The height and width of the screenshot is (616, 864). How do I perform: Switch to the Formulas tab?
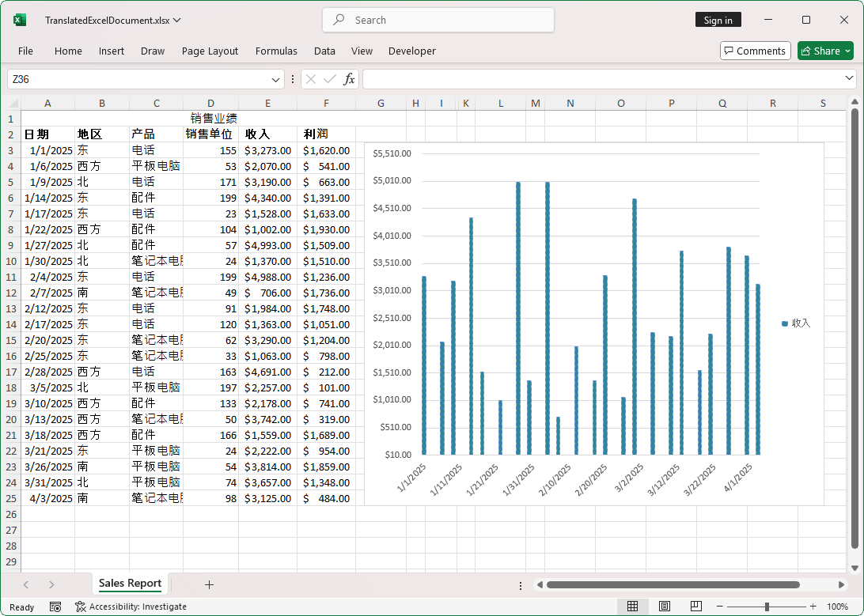coord(276,51)
